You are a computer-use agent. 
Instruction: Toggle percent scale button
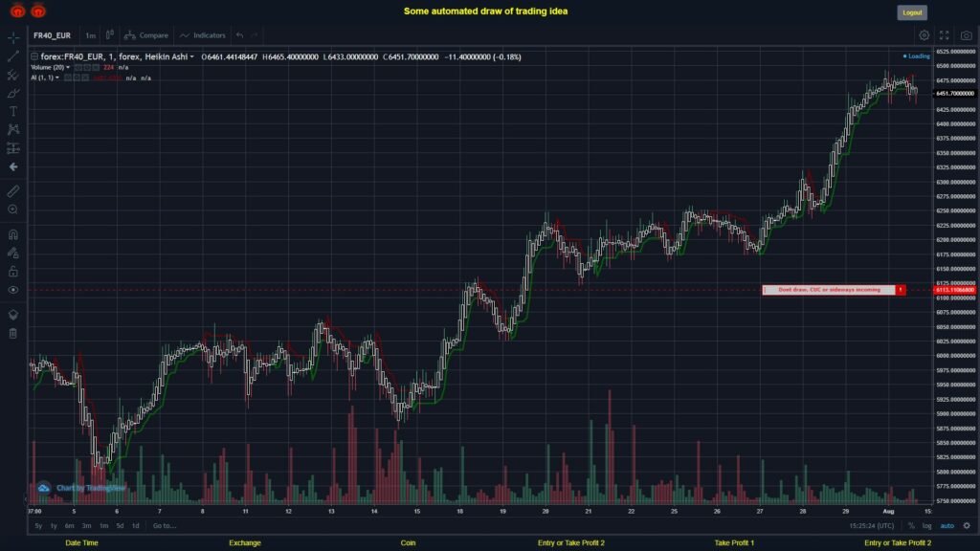pos(911,526)
